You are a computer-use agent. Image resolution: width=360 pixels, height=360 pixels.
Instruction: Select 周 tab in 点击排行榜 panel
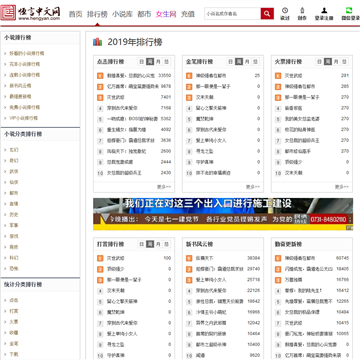(150, 62)
